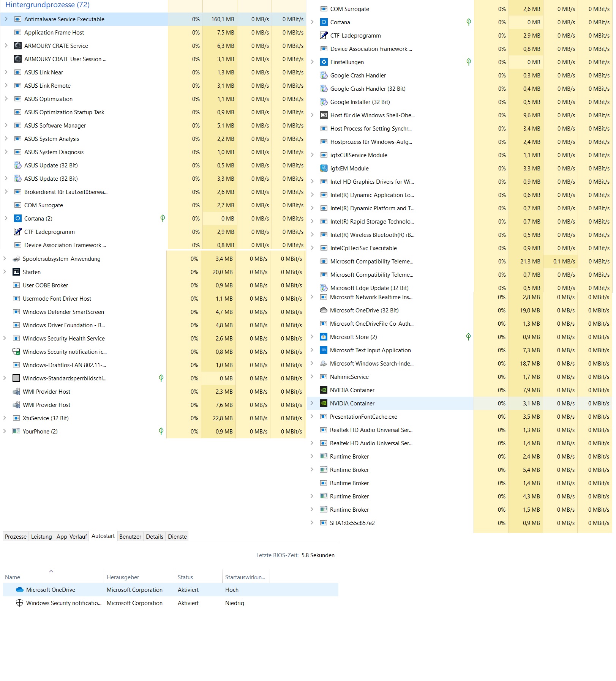
Task: Click the CTF-Ladeprogramm pen icon in left list
Action: (17, 232)
